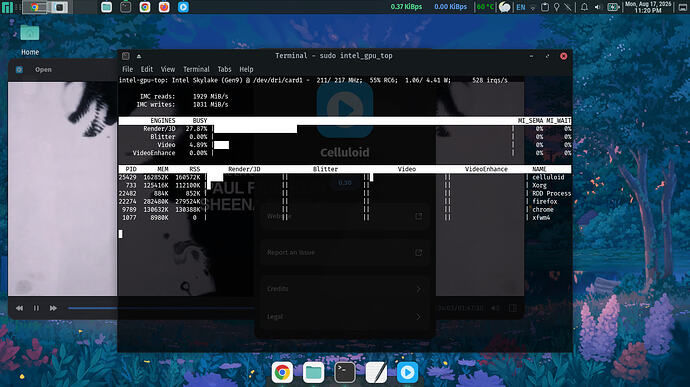
Task: Open the File menu in Terminal
Action: tap(127, 69)
